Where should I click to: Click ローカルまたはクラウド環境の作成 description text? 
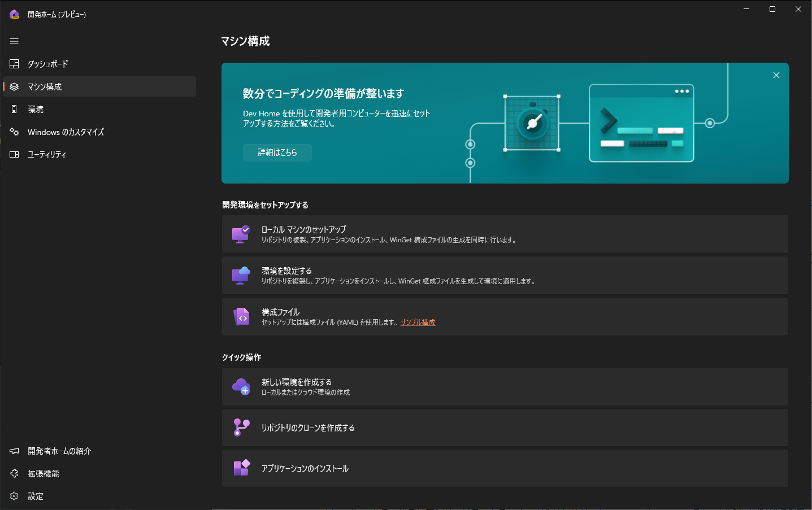click(306, 393)
